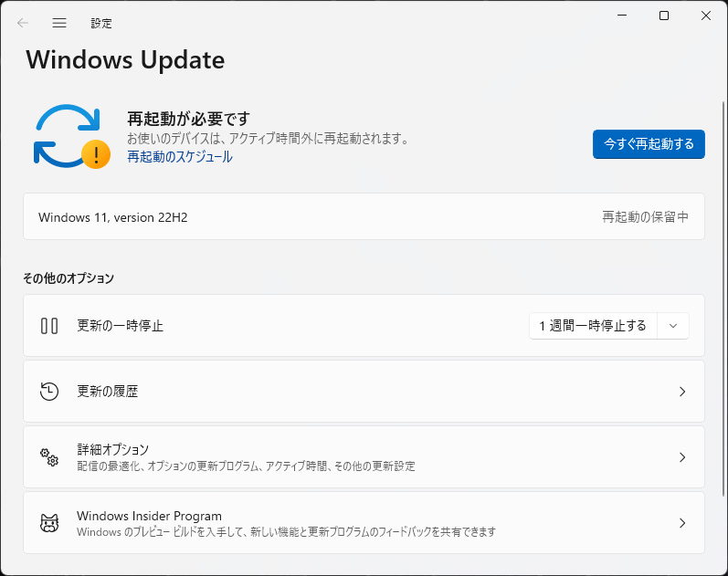Minimize the 設定 window
728x576 pixels.
622,16
